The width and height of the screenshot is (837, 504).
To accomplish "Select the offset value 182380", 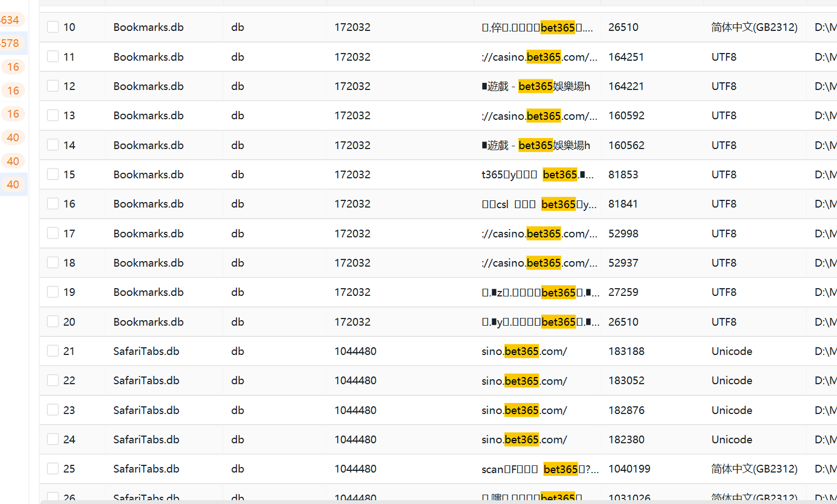I will tap(627, 439).
